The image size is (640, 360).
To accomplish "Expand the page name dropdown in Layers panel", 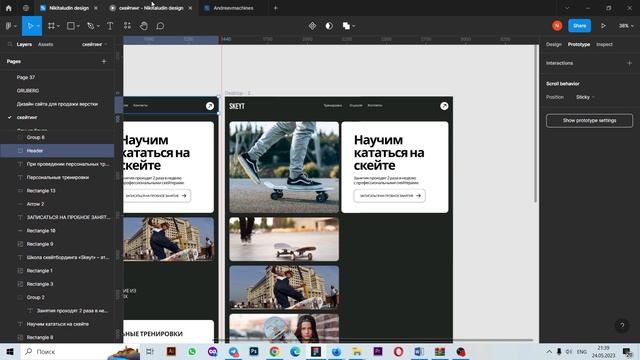I will click(94, 44).
